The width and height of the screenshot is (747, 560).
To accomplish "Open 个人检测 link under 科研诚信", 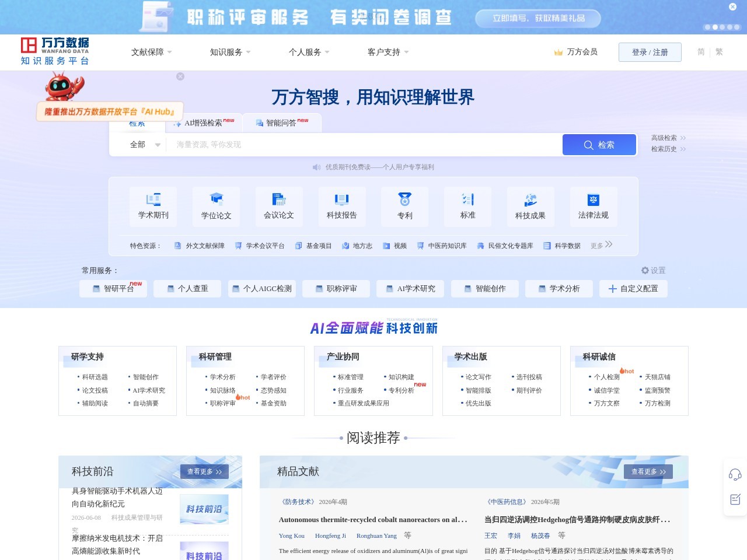I will tap(606, 377).
